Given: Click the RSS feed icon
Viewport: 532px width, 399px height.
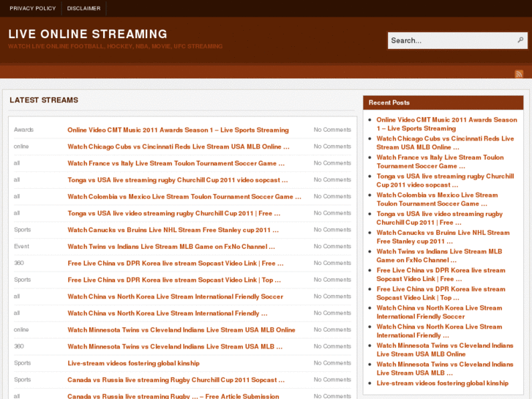Looking at the screenshot, I should click(519, 74).
